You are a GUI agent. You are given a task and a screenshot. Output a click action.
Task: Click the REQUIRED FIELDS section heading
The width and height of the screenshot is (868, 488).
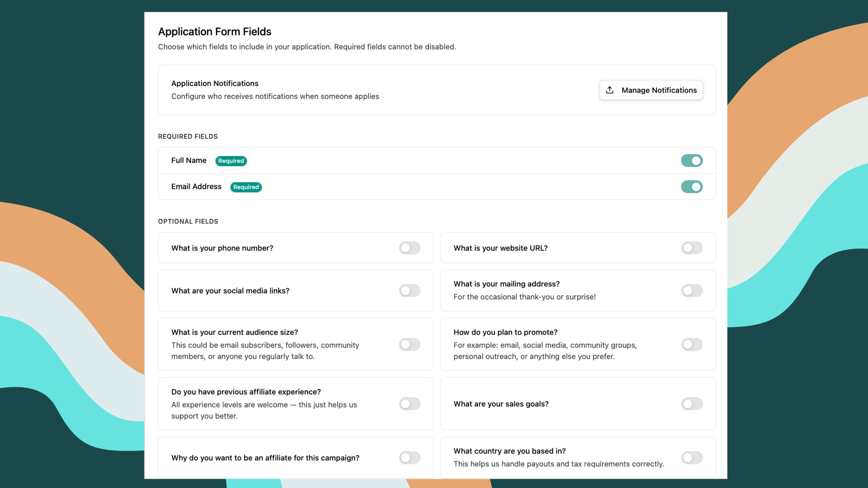pos(188,136)
